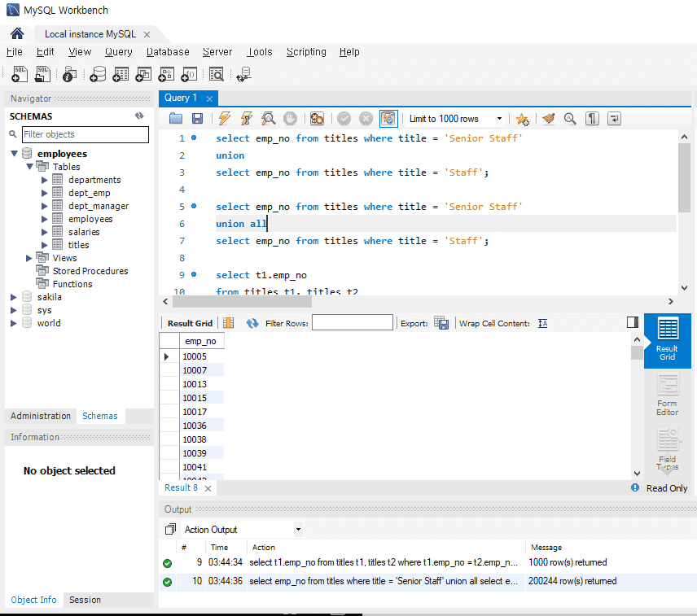Click the Execute query lightning bolt icon
This screenshot has height=616, width=697.
click(x=225, y=119)
